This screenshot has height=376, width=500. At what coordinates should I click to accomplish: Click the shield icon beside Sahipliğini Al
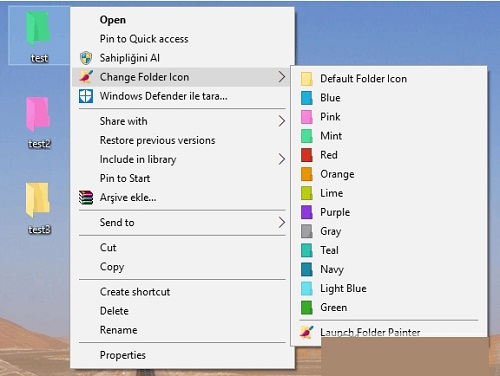pos(86,58)
